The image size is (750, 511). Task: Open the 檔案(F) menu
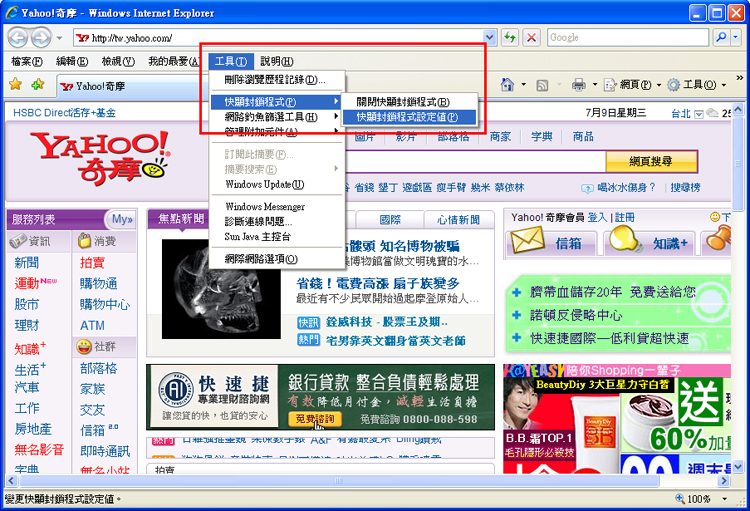(x=27, y=61)
